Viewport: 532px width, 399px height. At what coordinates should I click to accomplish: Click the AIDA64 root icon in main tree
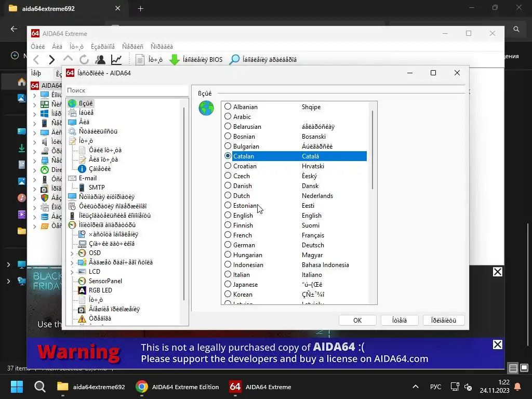click(35, 86)
